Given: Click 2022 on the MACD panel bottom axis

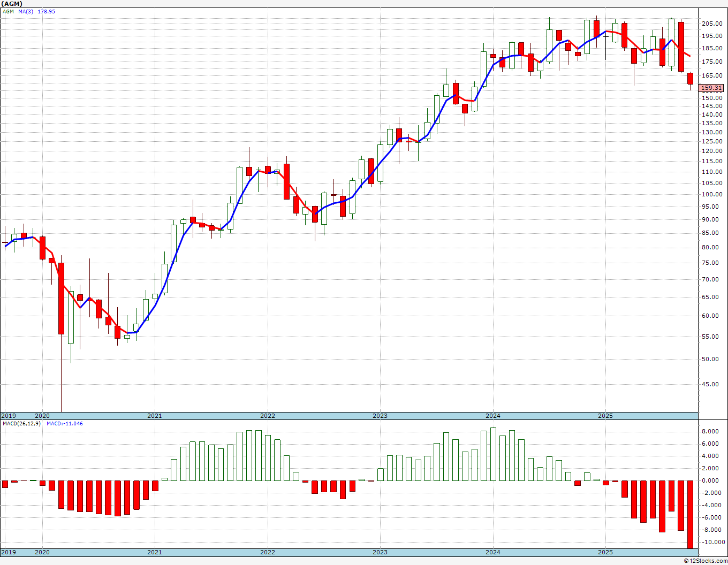Looking at the screenshot, I should pyautogui.click(x=268, y=552).
